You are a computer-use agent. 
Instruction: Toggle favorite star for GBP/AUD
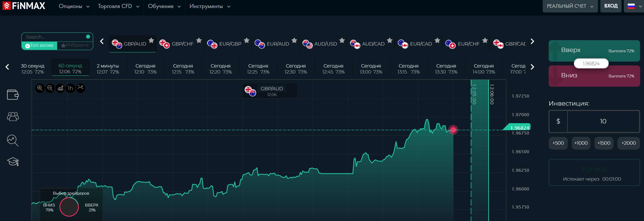[151, 40]
